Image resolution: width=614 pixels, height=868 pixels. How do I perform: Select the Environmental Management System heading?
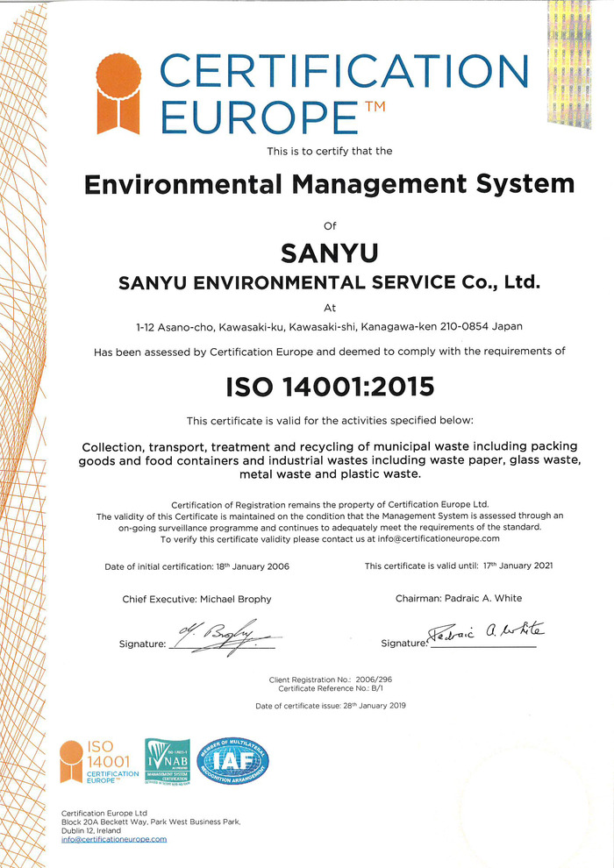[x=329, y=185]
